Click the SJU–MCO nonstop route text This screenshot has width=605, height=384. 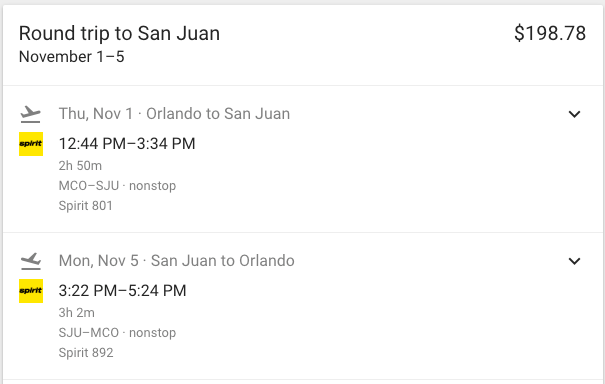point(117,333)
